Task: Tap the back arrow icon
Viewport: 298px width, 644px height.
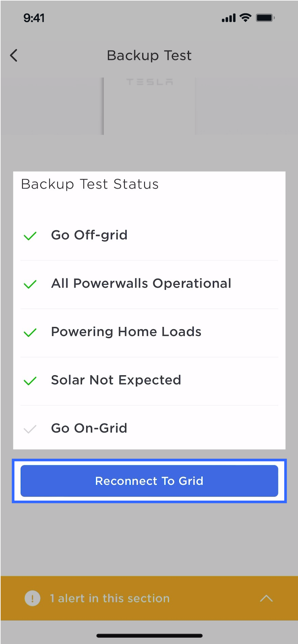Action: (14, 55)
